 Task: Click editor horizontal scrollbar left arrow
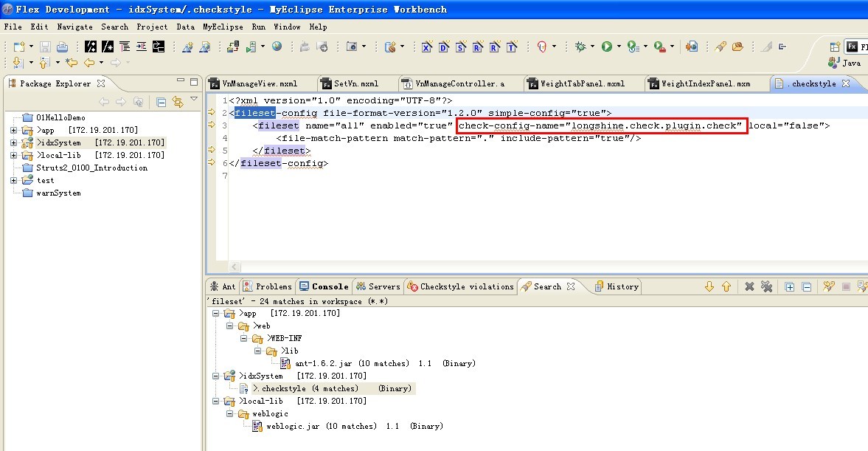pyautogui.click(x=235, y=267)
